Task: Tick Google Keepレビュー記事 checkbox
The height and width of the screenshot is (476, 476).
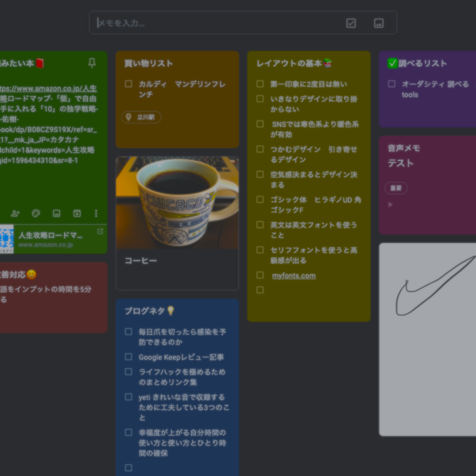Action: 129,357
